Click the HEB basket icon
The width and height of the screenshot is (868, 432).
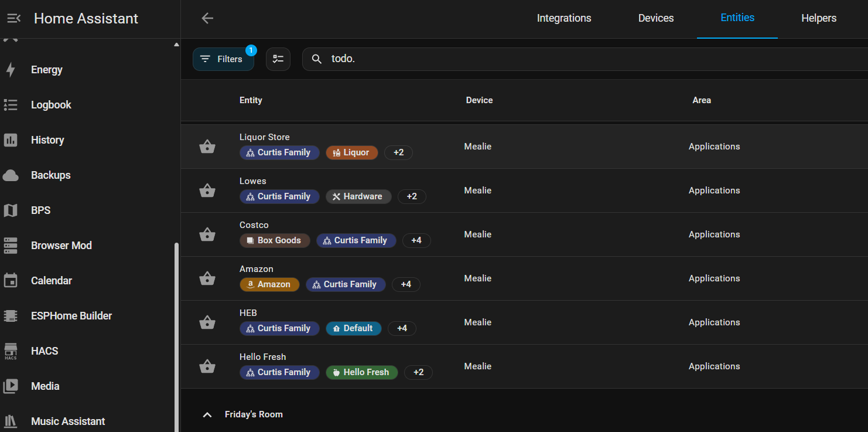coord(207,322)
